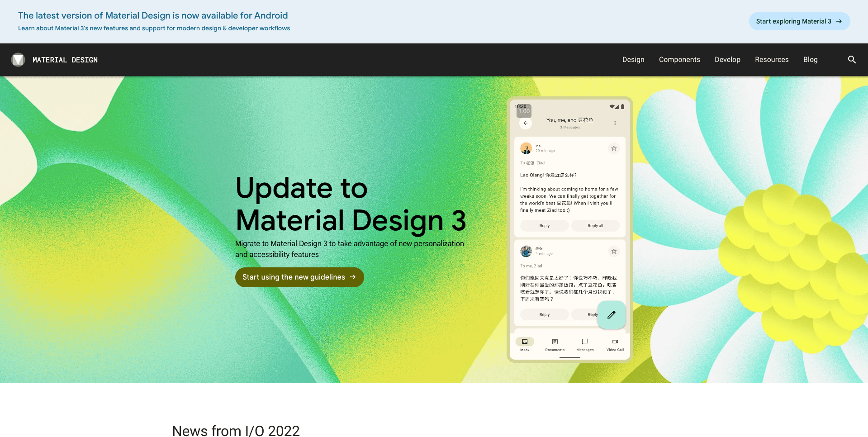Click the Learn about Material 3's new features text
The height and width of the screenshot is (437, 868).
(x=154, y=28)
